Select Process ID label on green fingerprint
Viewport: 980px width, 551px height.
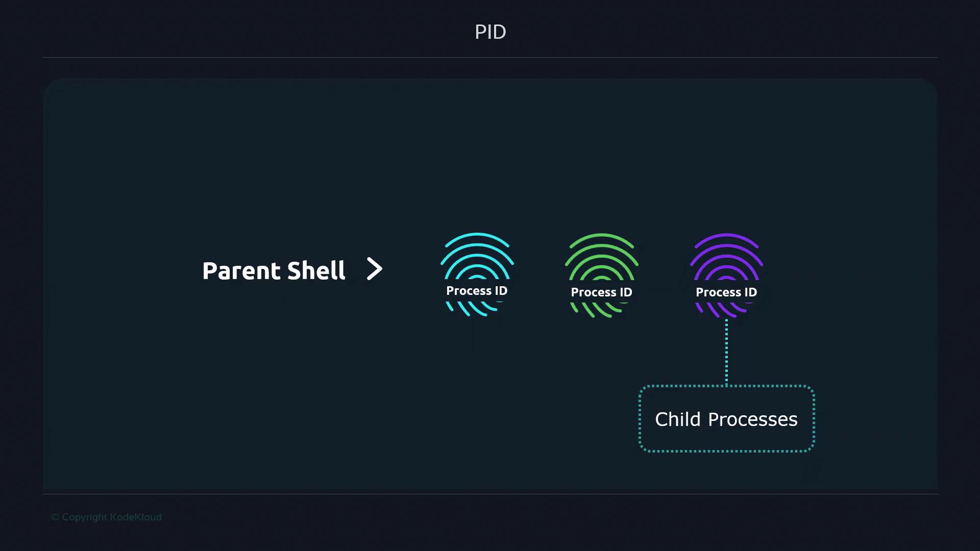pos(601,292)
